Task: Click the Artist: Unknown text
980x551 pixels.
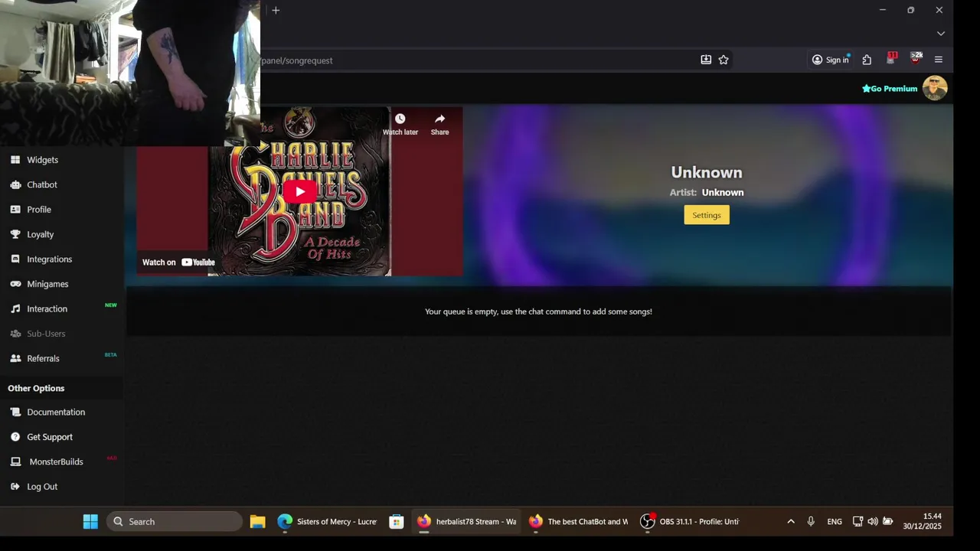Action: tap(707, 193)
